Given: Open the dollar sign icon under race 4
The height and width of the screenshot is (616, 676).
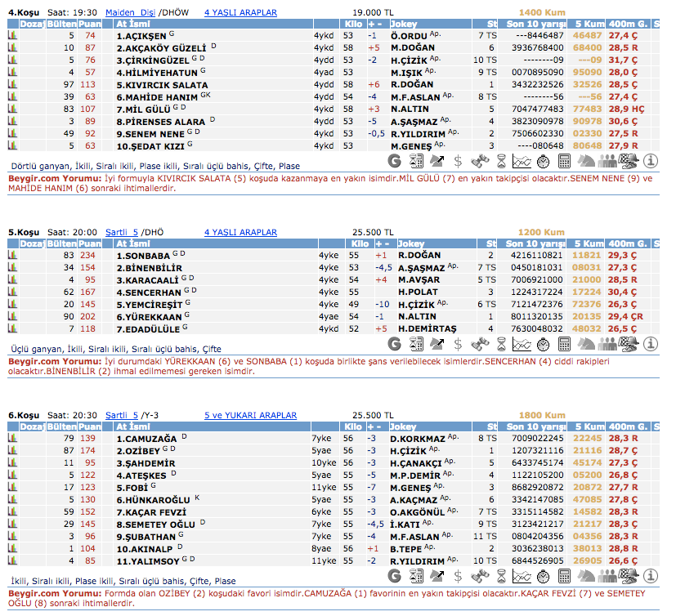Looking at the screenshot, I should (459, 161).
